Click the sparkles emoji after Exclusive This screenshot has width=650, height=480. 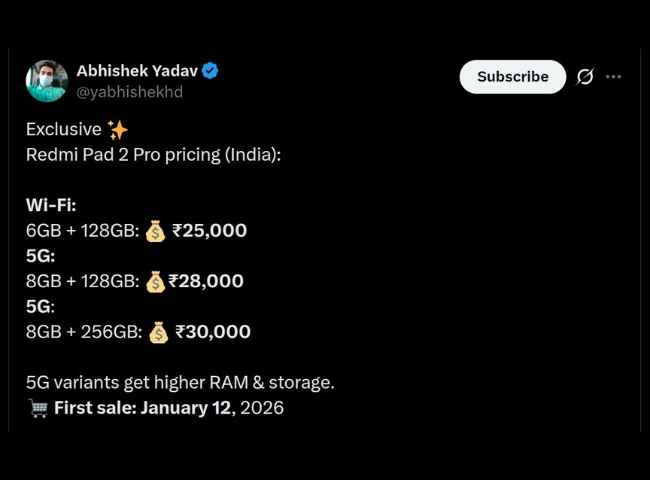[x=118, y=130]
